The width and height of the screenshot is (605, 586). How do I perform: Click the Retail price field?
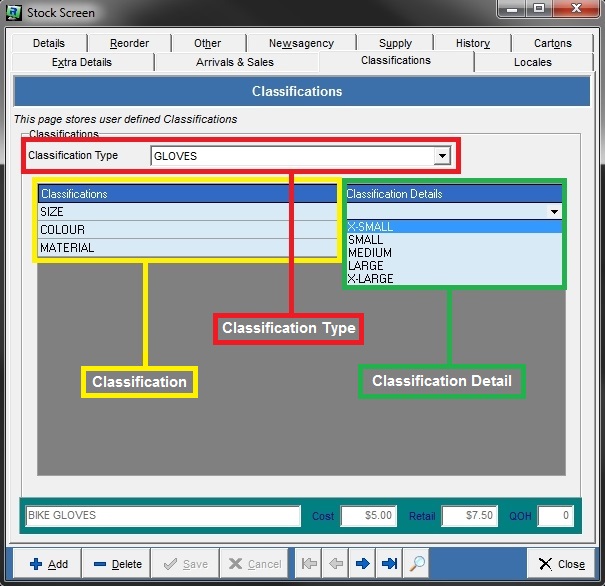(x=468, y=516)
